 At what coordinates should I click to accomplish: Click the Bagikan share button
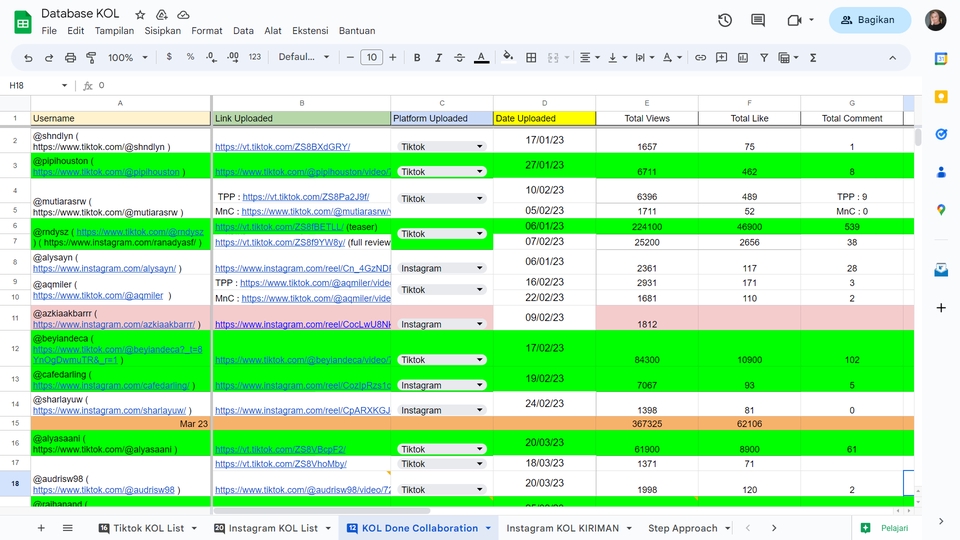tap(869, 20)
